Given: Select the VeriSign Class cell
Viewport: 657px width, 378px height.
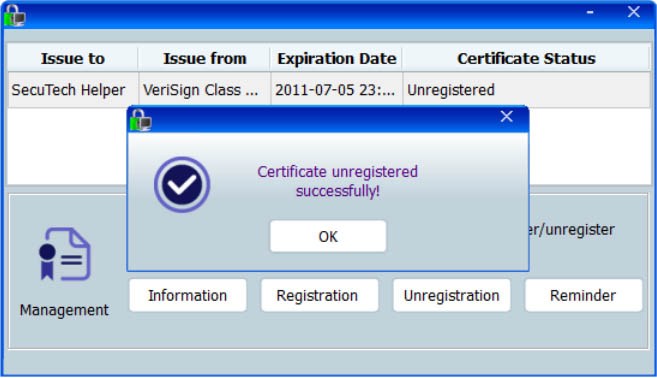Looking at the screenshot, I should (x=204, y=90).
